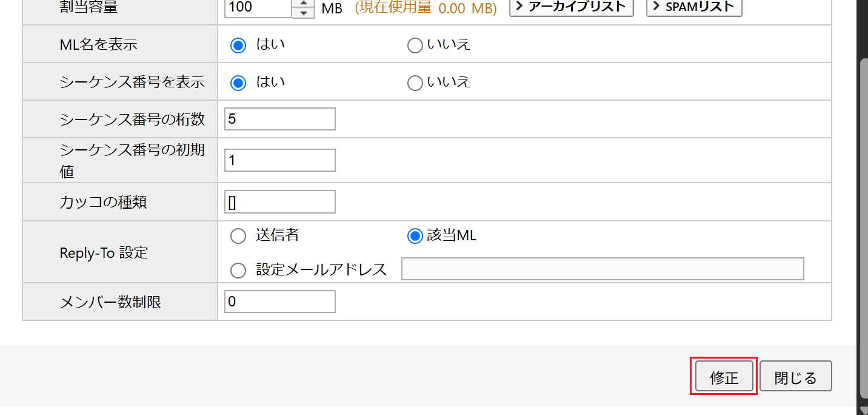Open the SPAMリスト button
Screen dimensions: 868x415
[694, 7]
